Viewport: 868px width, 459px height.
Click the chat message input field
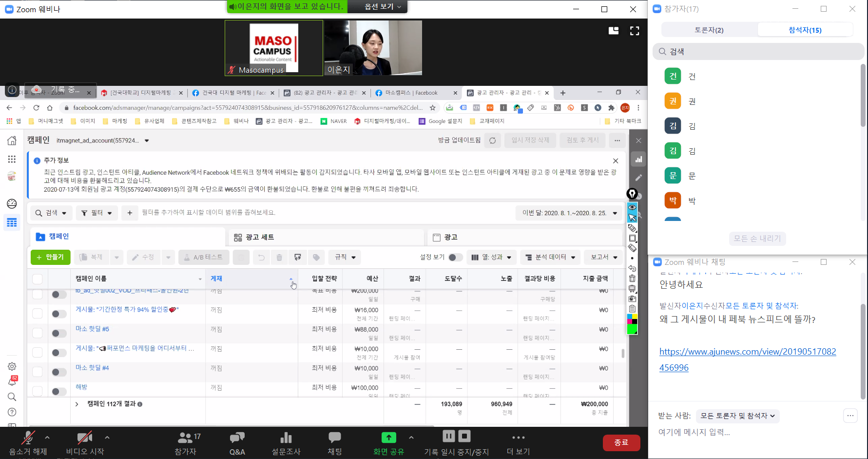[746, 432]
